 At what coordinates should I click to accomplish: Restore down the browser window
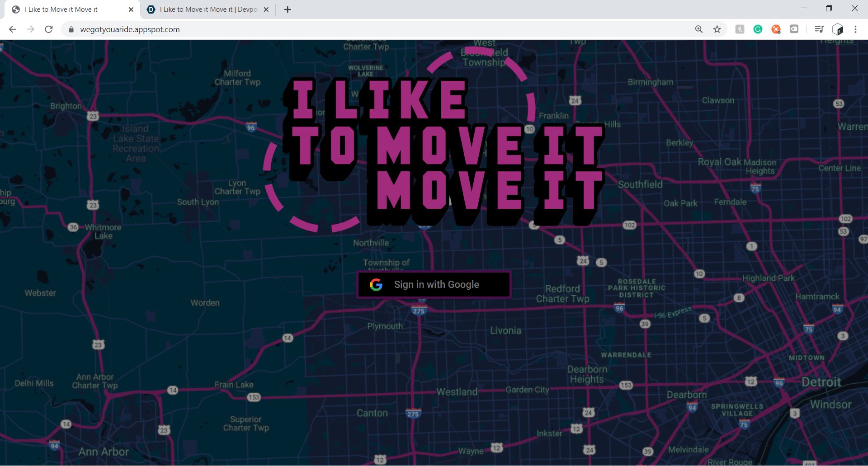[x=829, y=9]
